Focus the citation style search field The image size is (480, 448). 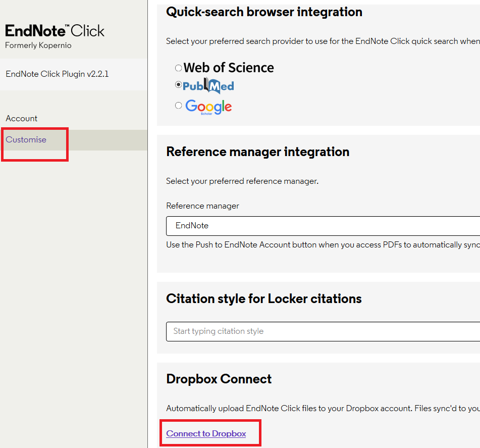click(x=323, y=331)
